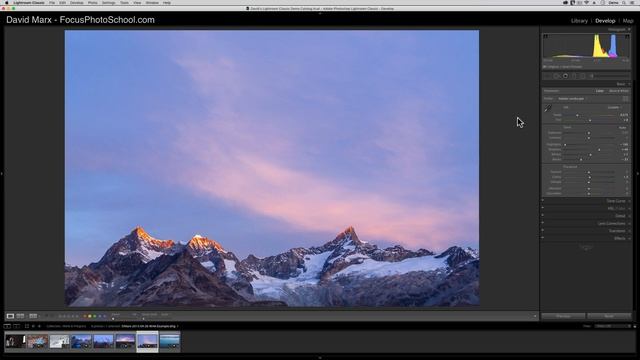Open the White Balance Custom dropdown
This screenshot has width=640, height=360.
[x=615, y=107]
